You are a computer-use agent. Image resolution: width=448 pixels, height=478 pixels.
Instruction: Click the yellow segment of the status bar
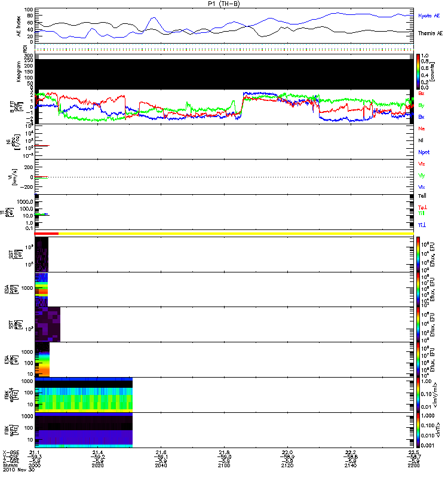[236, 234]
